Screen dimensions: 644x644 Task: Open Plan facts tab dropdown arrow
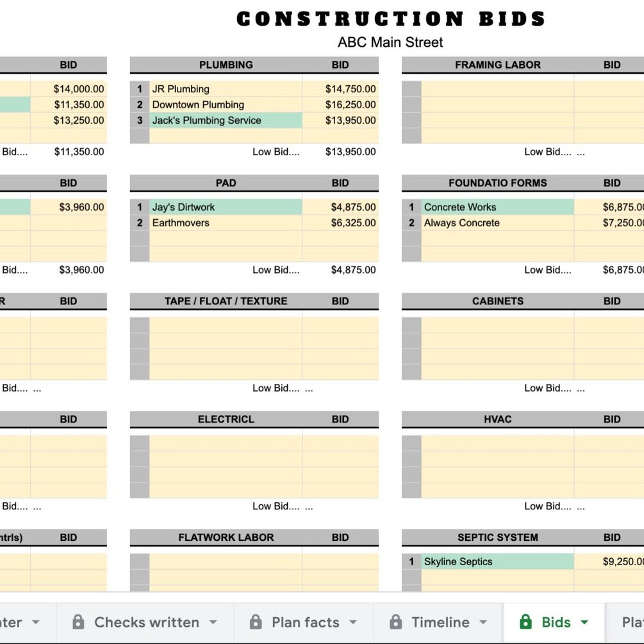click(x=353, y=622)
